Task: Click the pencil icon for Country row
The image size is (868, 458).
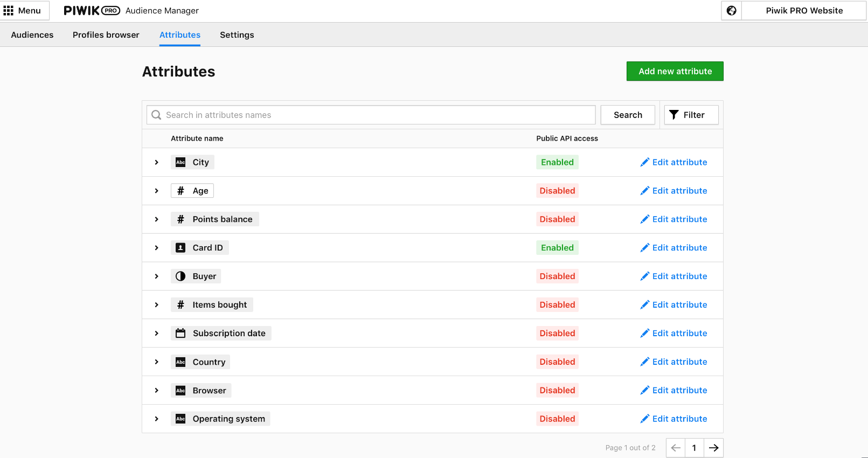Action: 644,362
